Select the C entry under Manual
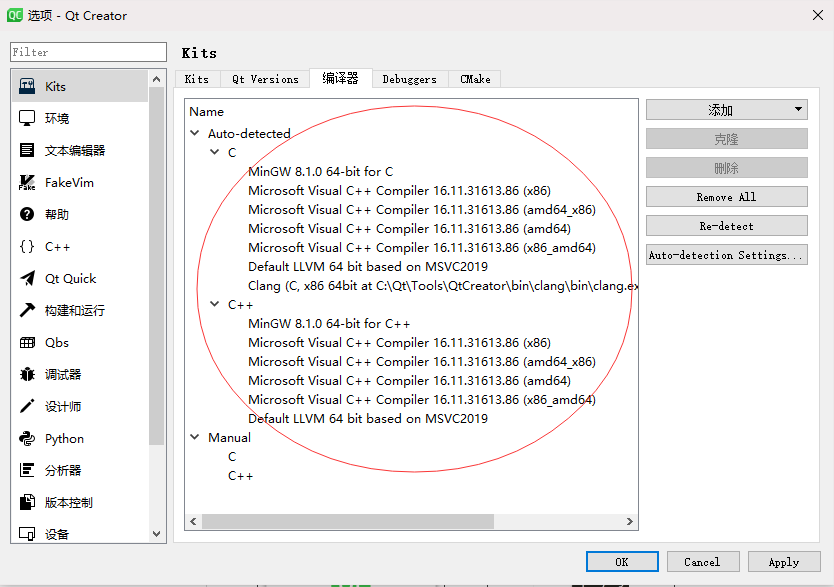This screenshot has height=587, width=834. tap(232, 457)
